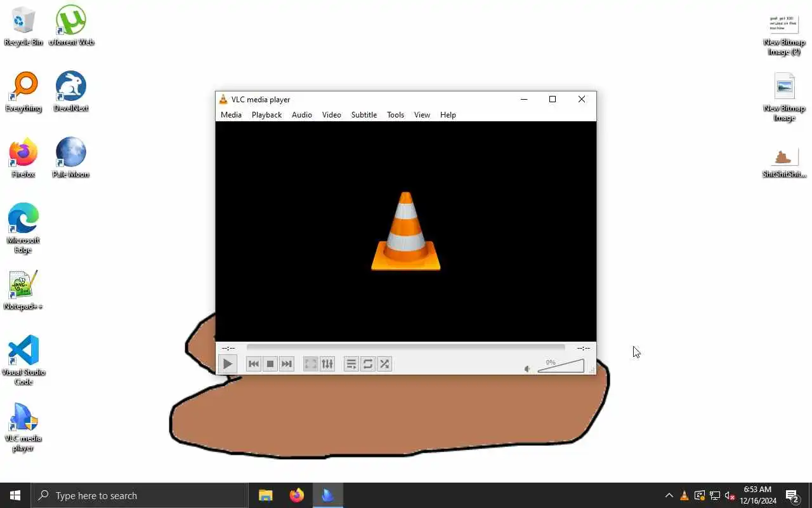The width and height of the screenshot is (812, 508).
Task: Click the VLC cone logo in title bar
Action: [223, 99]
